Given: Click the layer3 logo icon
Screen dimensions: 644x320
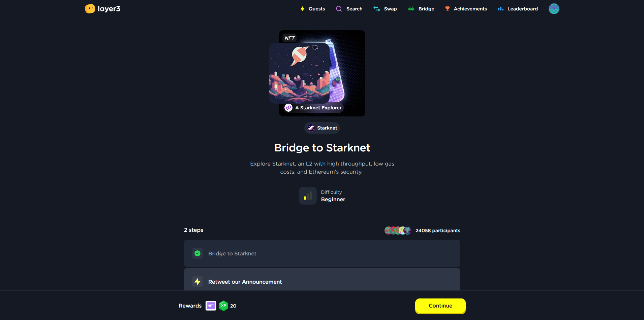Looking at the screenshot, I should coord(90,9).
